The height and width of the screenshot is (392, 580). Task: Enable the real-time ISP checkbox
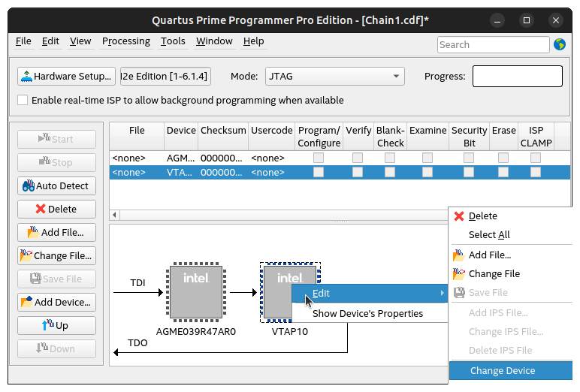click(x=23, y=100)
